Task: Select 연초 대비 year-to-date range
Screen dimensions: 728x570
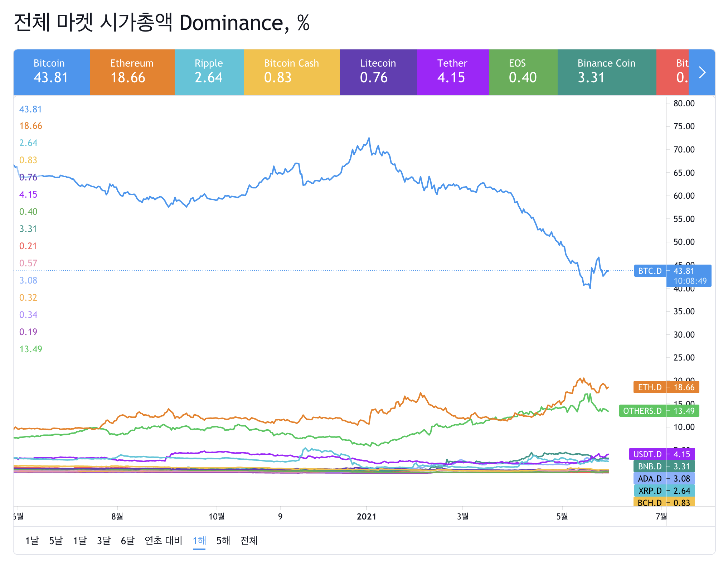Action: [164, 540]
